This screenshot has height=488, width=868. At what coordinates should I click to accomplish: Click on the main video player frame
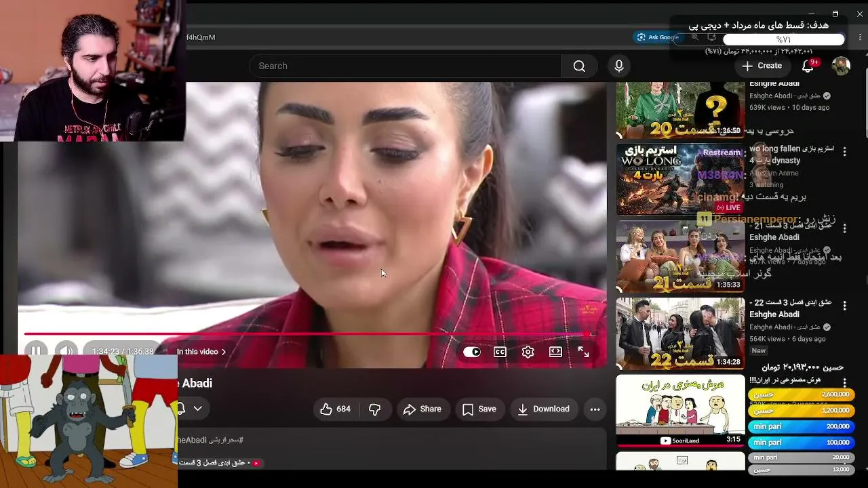[x=312, y=224]
